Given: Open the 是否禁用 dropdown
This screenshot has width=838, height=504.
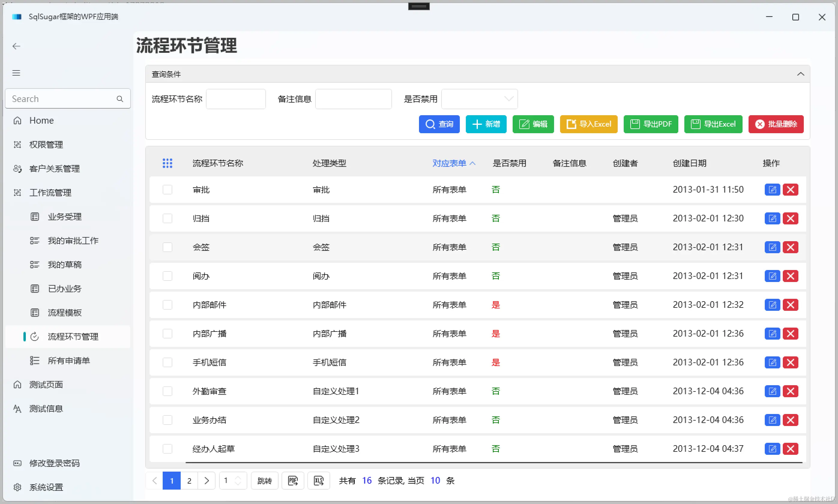Looking at the screenshot, I should point(479,99).
